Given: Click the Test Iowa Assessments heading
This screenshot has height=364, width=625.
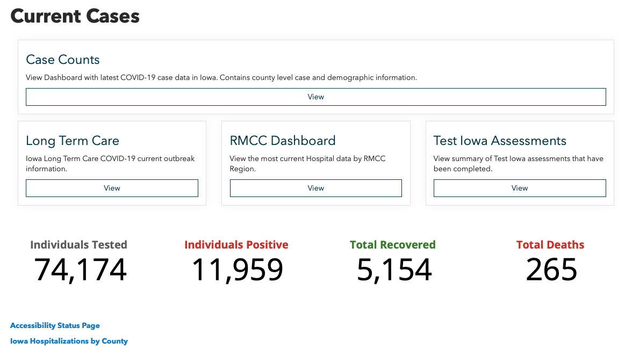Looking at the screenshot, I should [500, 141].
